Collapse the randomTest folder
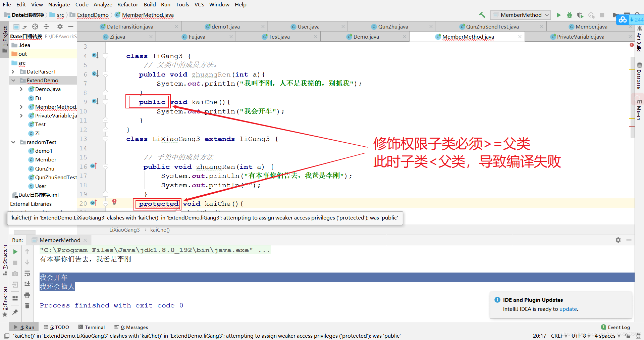Image resolution: width=644 pixels, height=340 pixels. (x=13, y=142)
